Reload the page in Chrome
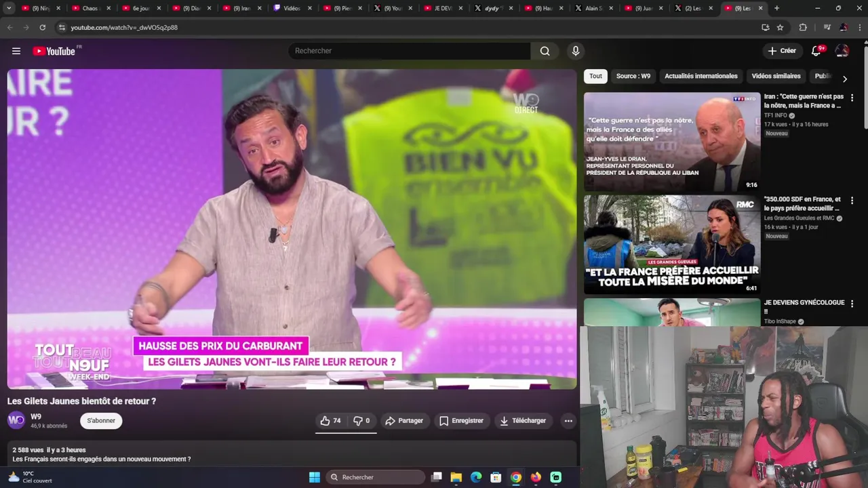Screen dimensions: 868x488 (42, 27)
